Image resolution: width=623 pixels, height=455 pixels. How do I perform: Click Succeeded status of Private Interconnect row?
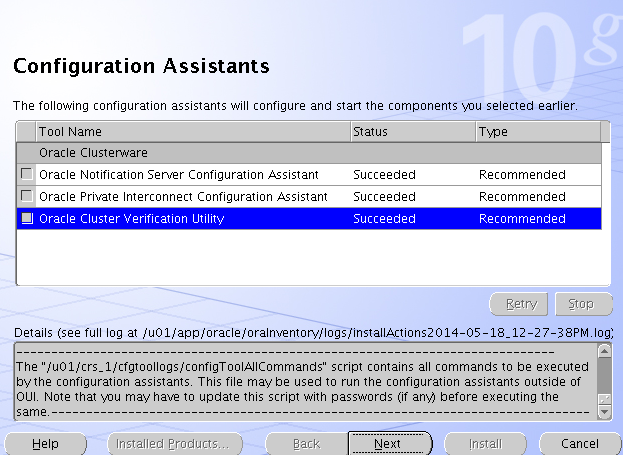point(384,196)
